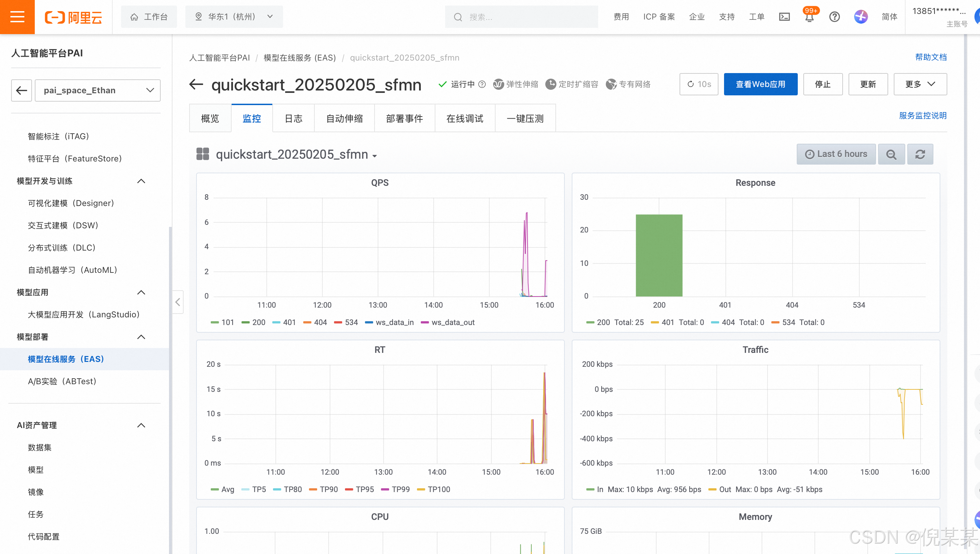Open the pai_space_Ethan workspace dropdown
This screenshot has width=980, height=554.
(x=98, y=90)
